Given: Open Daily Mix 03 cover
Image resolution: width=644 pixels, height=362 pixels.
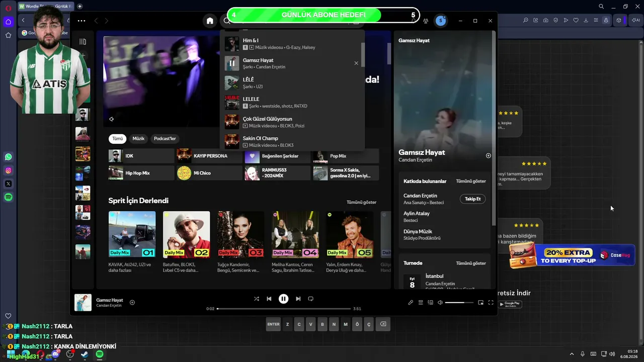Looking at the screenshot, I should pyautogui.click(x=240, y=234).
